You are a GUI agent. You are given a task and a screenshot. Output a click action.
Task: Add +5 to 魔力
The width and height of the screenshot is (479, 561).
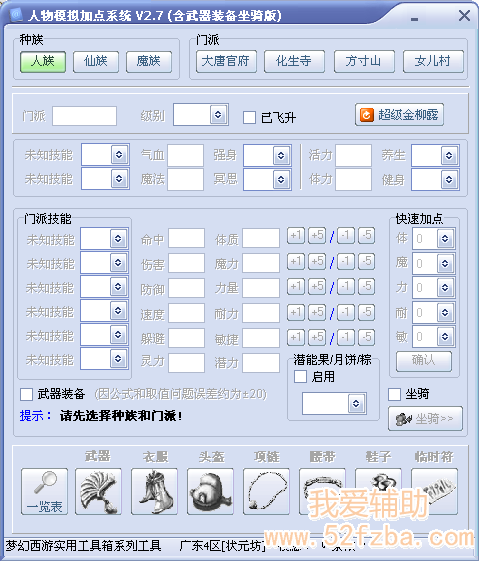(x=317, y=261)
